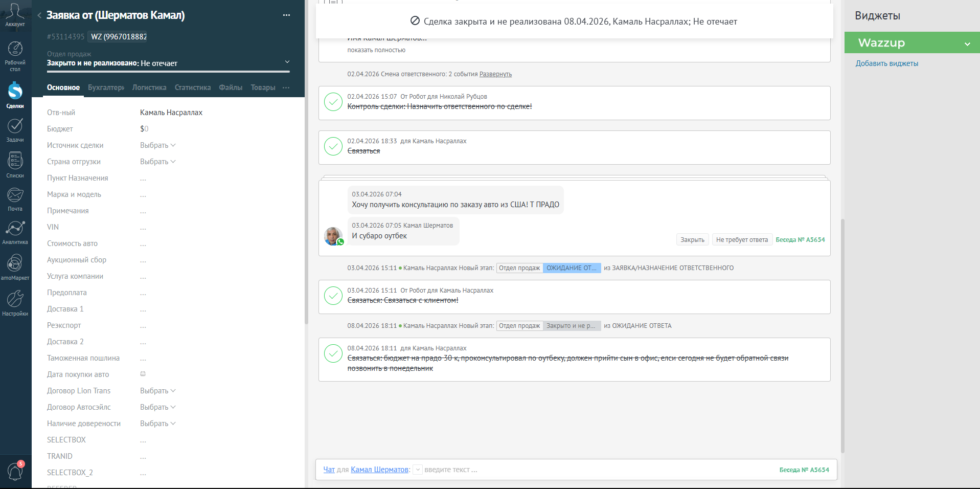The image size is (980, 489).
Task: Click the показать полностью link
Action: point(376,50)
